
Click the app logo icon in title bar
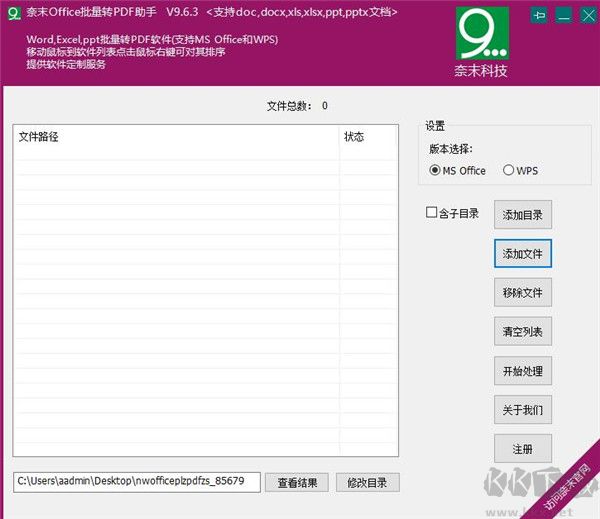point(14,13)
